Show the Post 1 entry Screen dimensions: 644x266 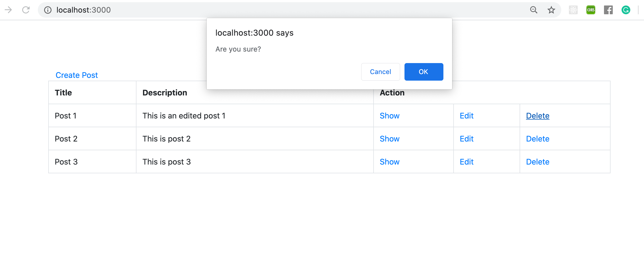(x=389, y=116)
